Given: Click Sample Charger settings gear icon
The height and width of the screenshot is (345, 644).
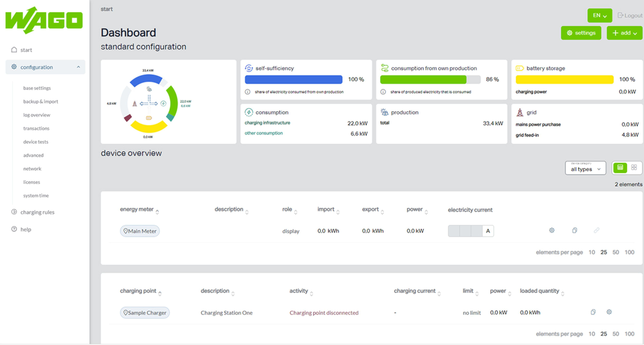Looking at the screenshot, I should pos(609,312).
